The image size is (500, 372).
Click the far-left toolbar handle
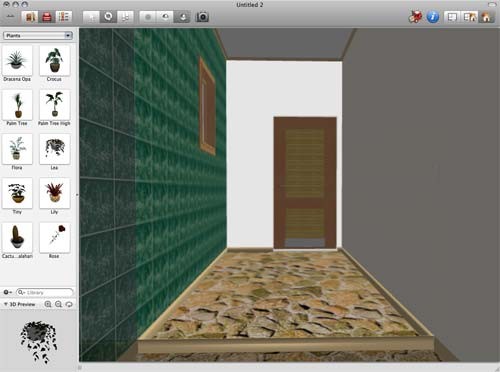coord(10,16)
